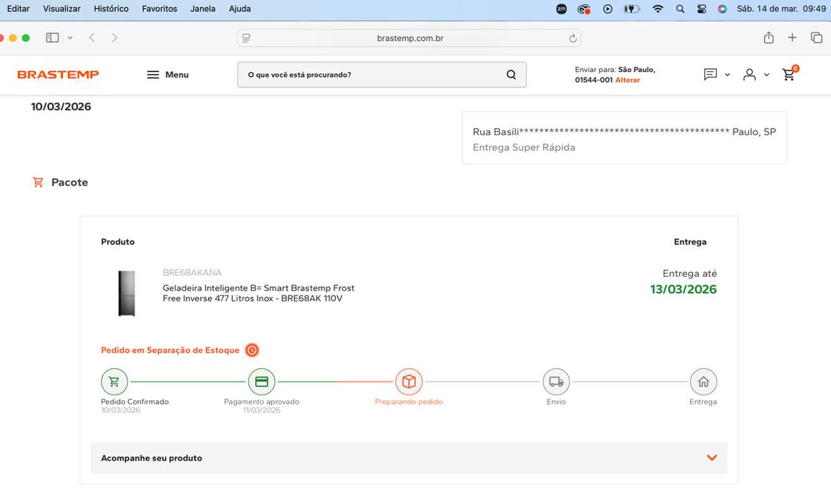
Task: Click the Entrega Super Rápida text
Action: (524, 147)
